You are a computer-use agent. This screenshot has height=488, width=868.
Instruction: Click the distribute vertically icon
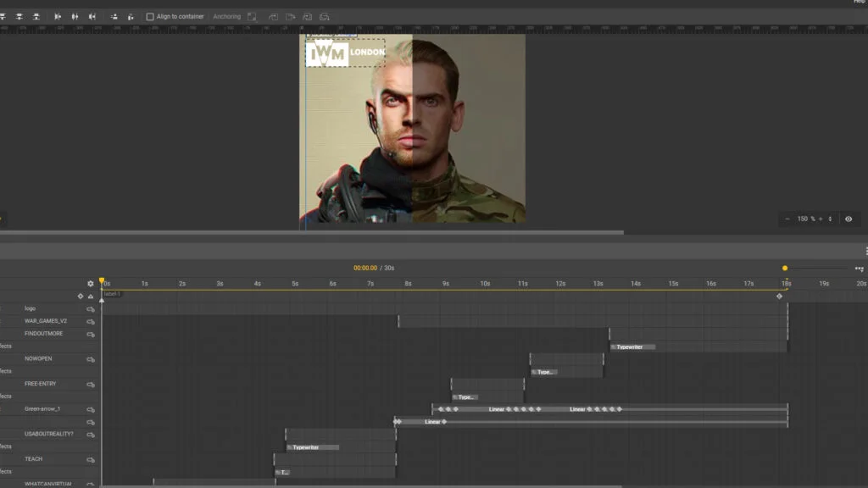click(131, 17)
